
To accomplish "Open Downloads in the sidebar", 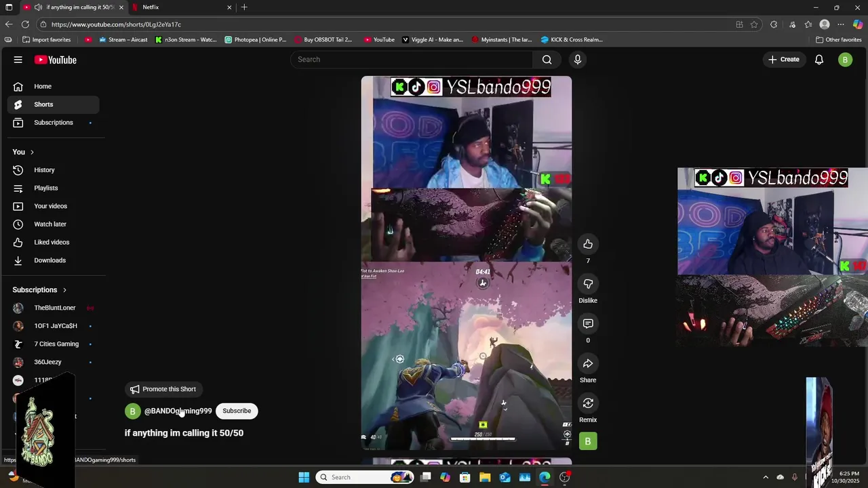I will (53, 260).
